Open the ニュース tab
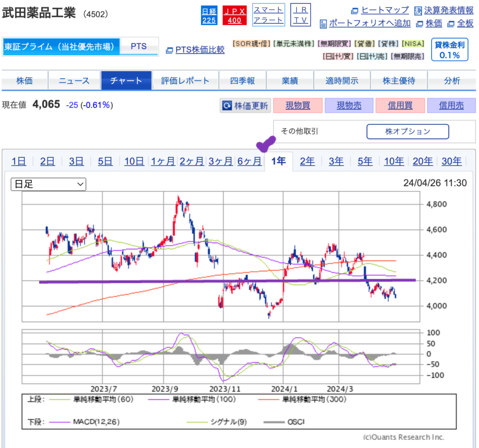The width and height of the screenshot is (479, 448). [74, 80]
